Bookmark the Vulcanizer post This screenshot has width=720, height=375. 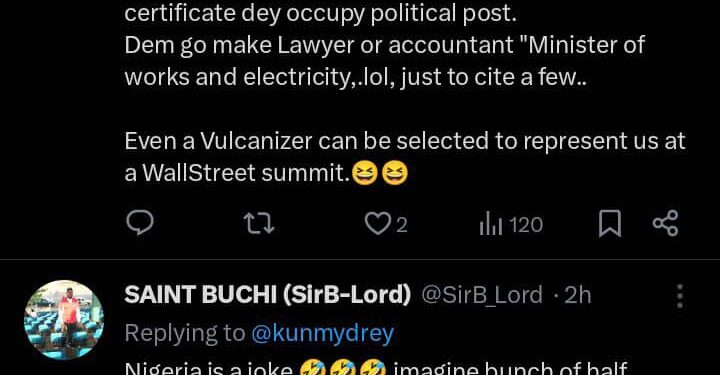(x=610, y=224)
